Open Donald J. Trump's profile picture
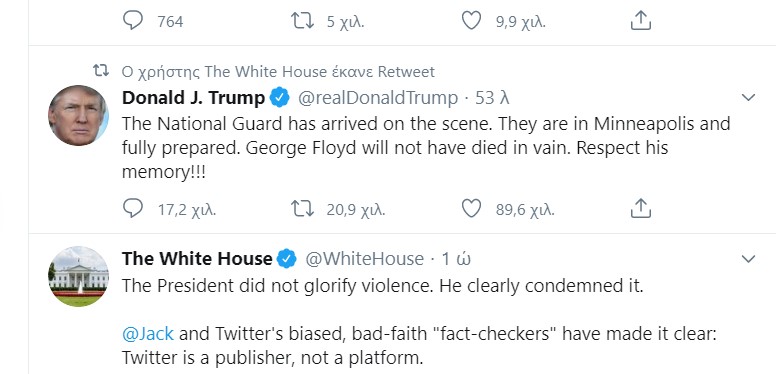The height and width of the screenshot is (374, 777). [x=78, y=115]
